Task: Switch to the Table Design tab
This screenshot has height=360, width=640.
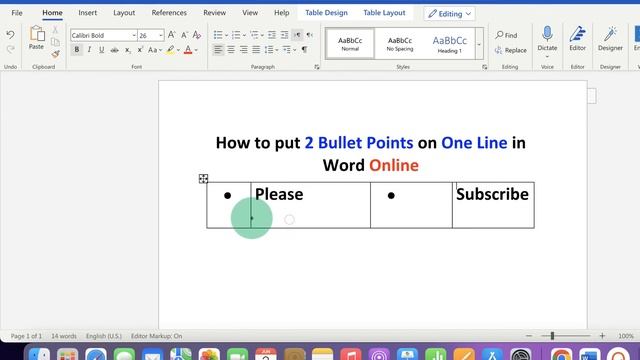Action: click(x=326, y=13)
